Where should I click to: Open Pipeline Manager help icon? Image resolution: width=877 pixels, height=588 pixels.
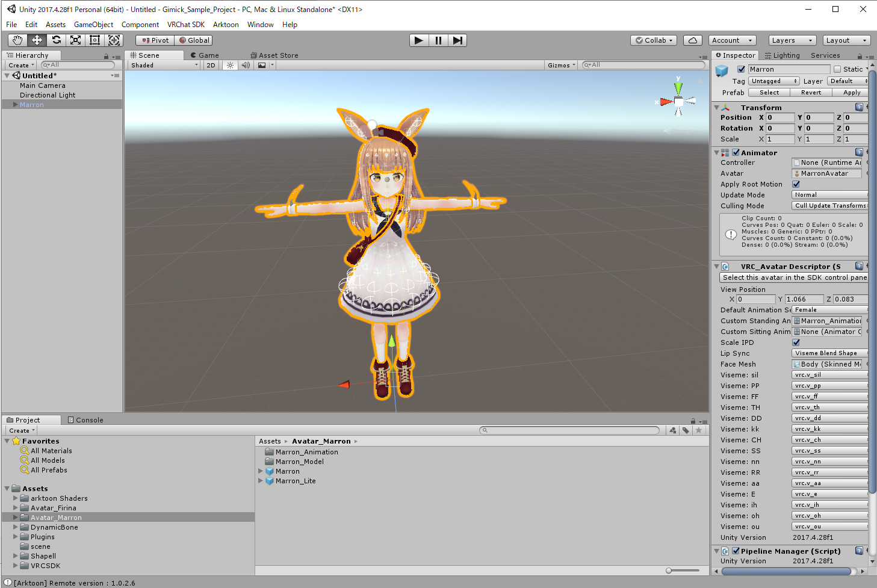point(859,551)
